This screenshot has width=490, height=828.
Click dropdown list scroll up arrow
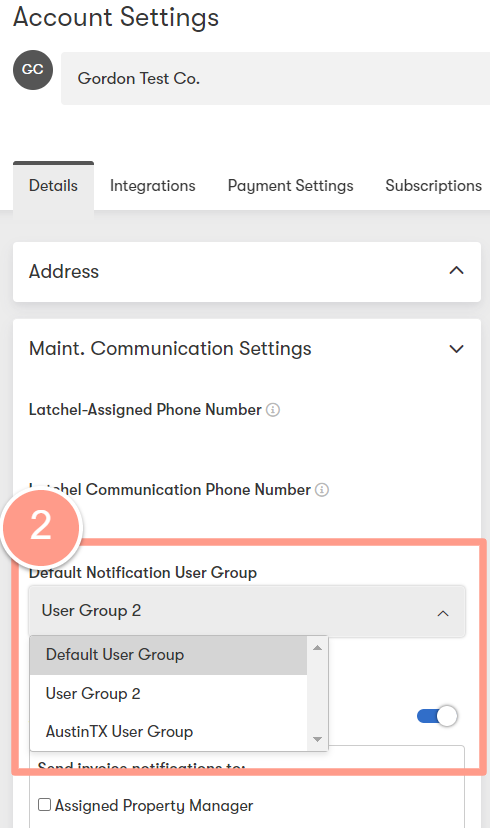(x=317, y=647)
